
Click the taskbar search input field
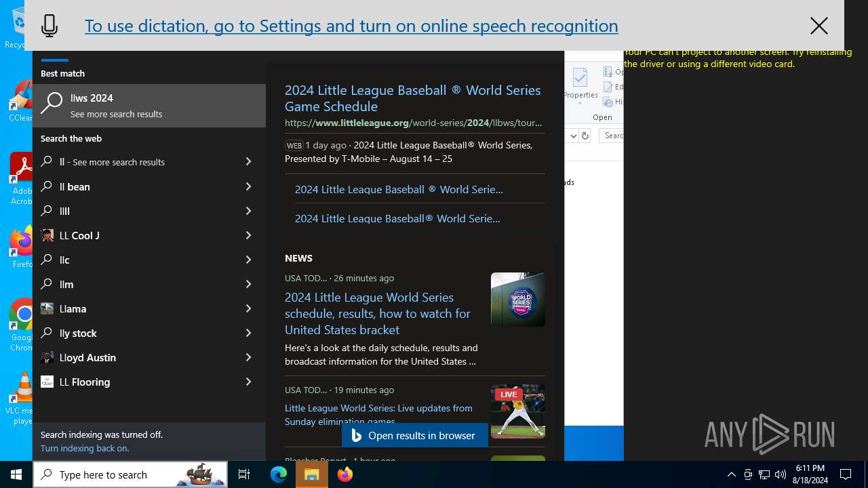pos(130,474)
